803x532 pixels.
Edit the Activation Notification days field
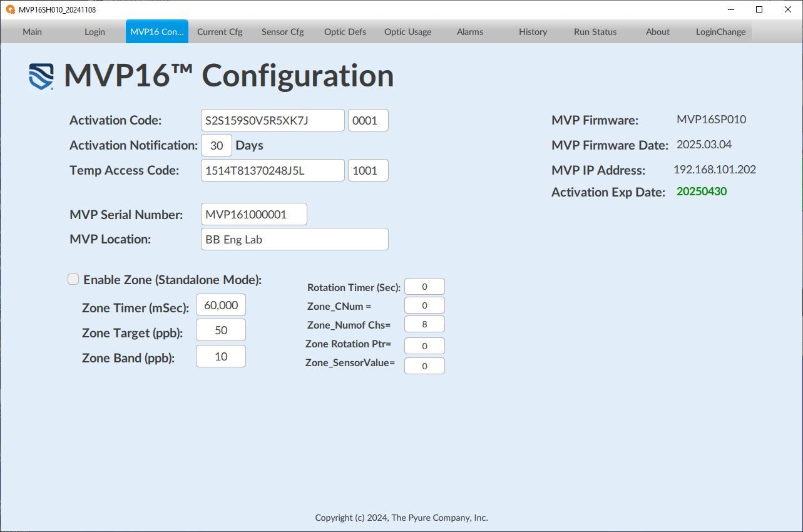[x=217, y=145]
